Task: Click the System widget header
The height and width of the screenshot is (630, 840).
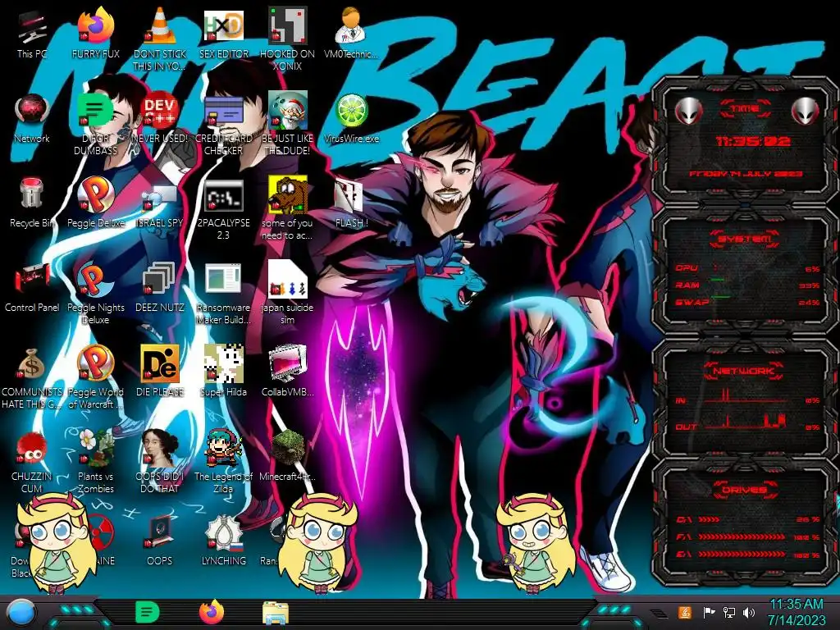Action: (745, 239)
